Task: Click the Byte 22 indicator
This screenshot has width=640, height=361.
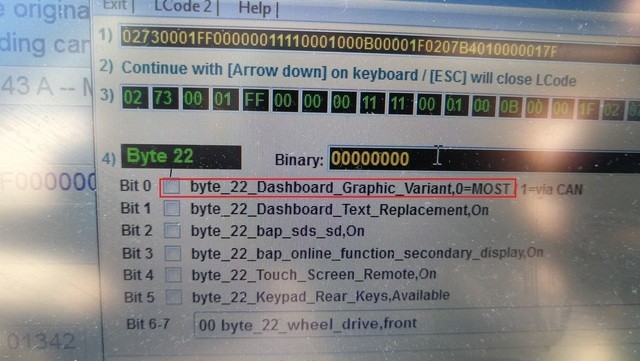Action: [x=181, y=157]
